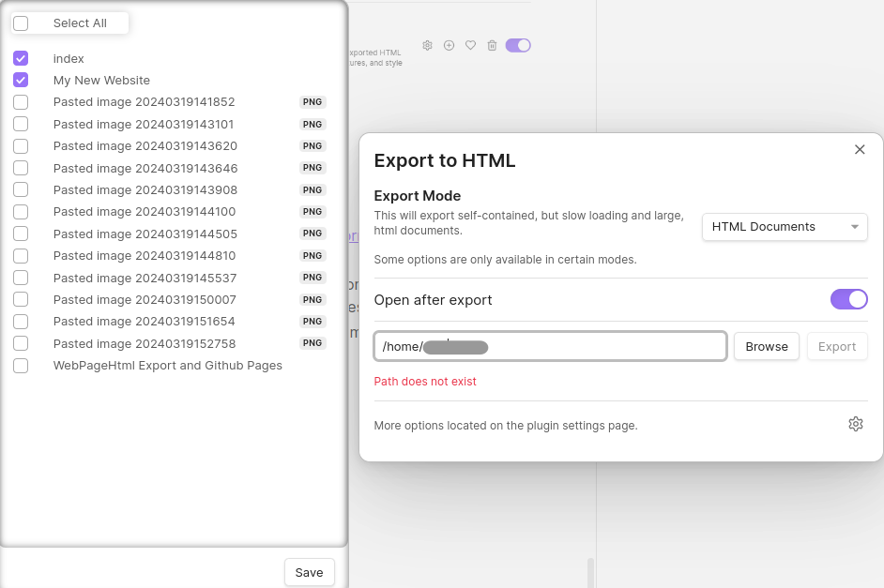Screen dimensions: 884x588
Task: Click PNG badge of Pasted image 20240319152758
Action: click(x=312, y=343)
